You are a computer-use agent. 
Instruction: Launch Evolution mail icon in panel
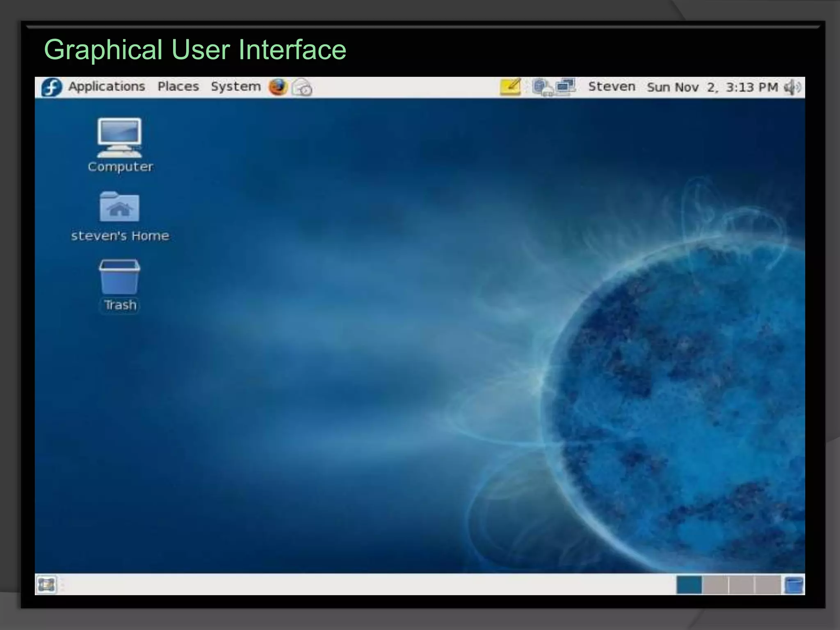pyautogui.click(x=302, y=87)
